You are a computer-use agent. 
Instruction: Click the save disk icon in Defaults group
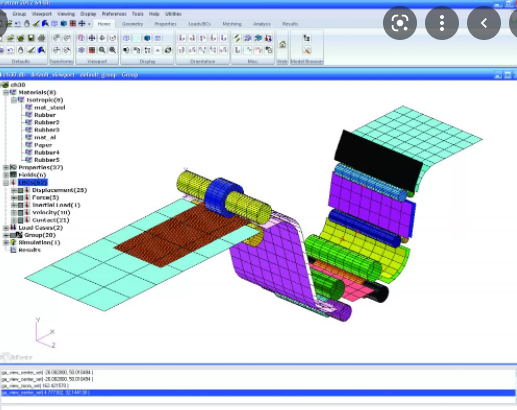31,38
